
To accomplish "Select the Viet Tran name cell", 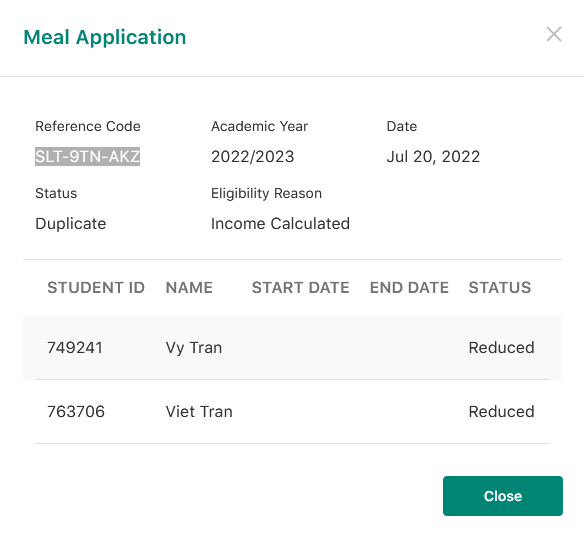I will tap(199, 412).
